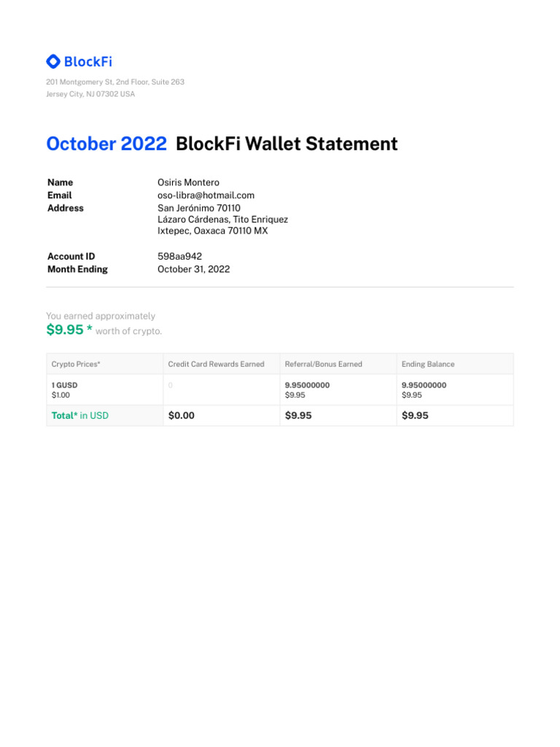Click the name Osiris Montero

[x=188, y=182]
